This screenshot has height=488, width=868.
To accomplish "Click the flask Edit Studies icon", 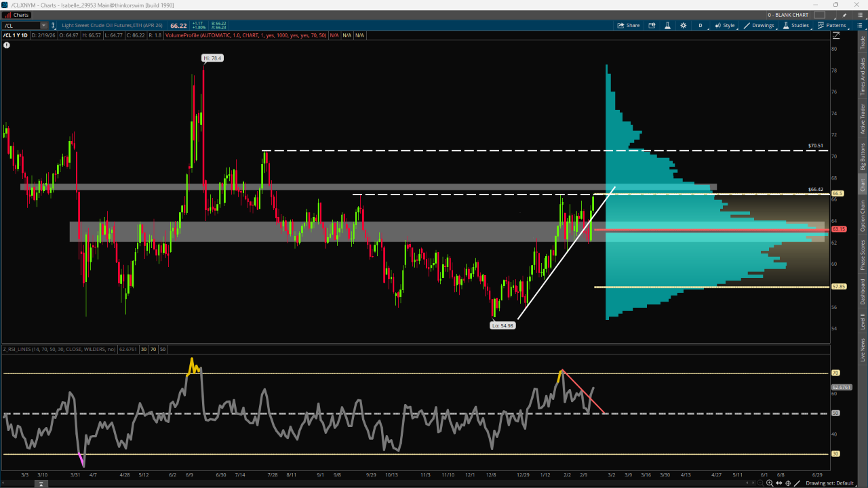I will click(x=667, y=25).
